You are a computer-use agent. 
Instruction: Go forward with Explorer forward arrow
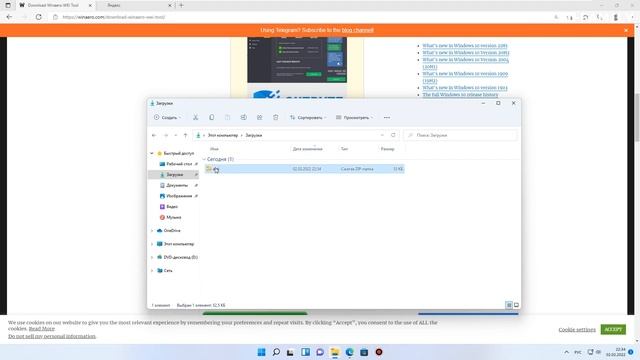166,135
